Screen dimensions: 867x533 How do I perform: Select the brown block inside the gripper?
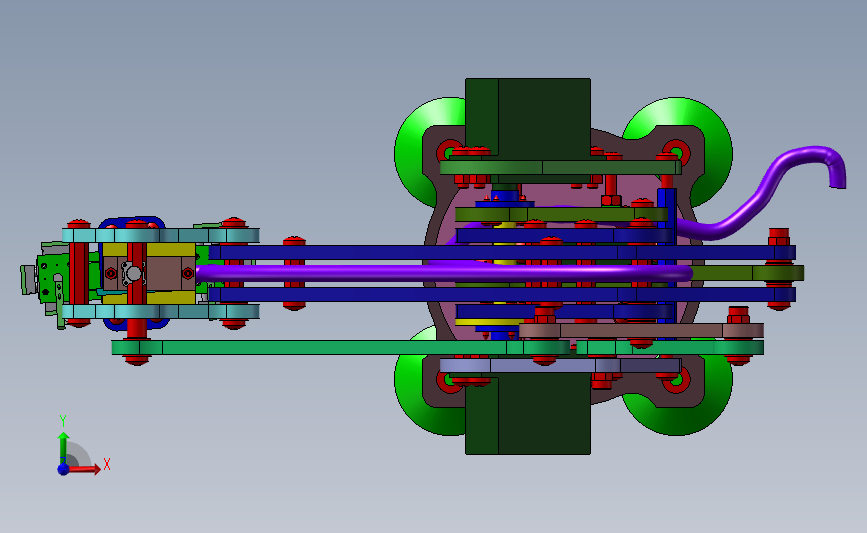pos(166,273)
